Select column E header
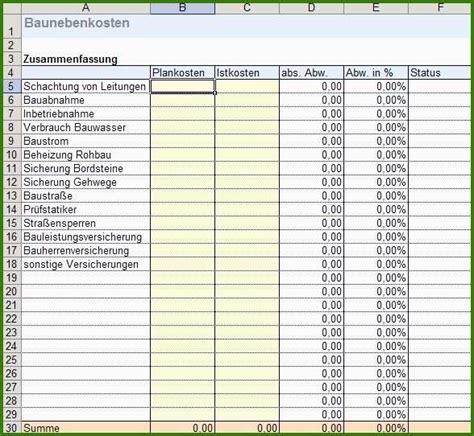 tap(376, 7)
